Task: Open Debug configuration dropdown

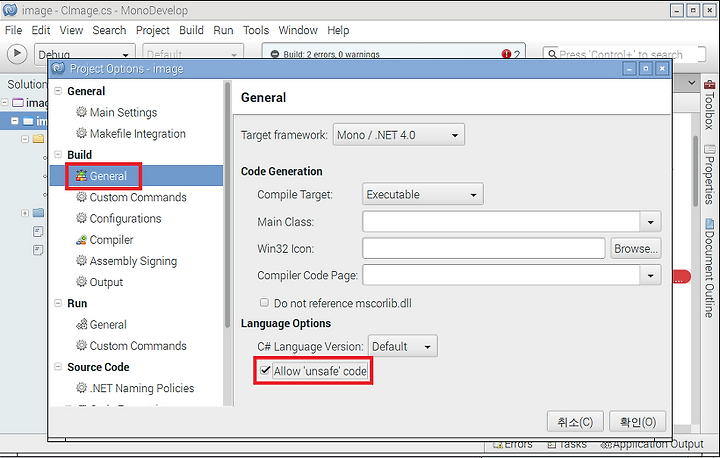Action: point(84,54)
